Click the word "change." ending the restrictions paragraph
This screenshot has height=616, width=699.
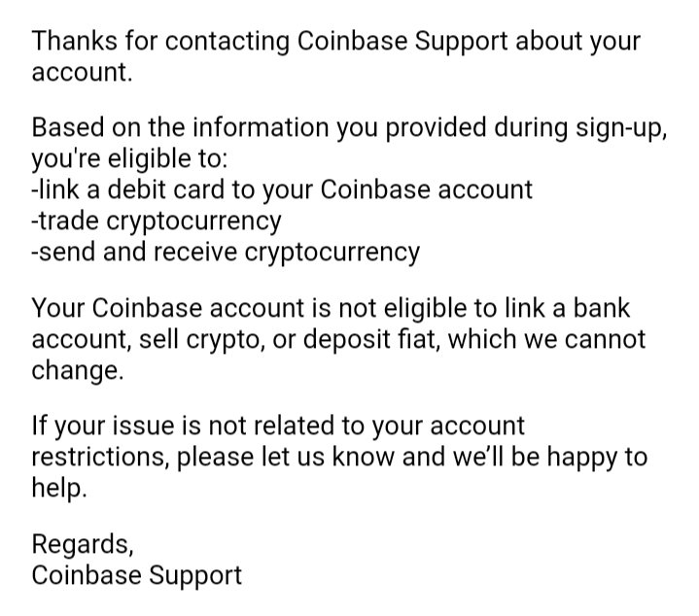[78, 371]
